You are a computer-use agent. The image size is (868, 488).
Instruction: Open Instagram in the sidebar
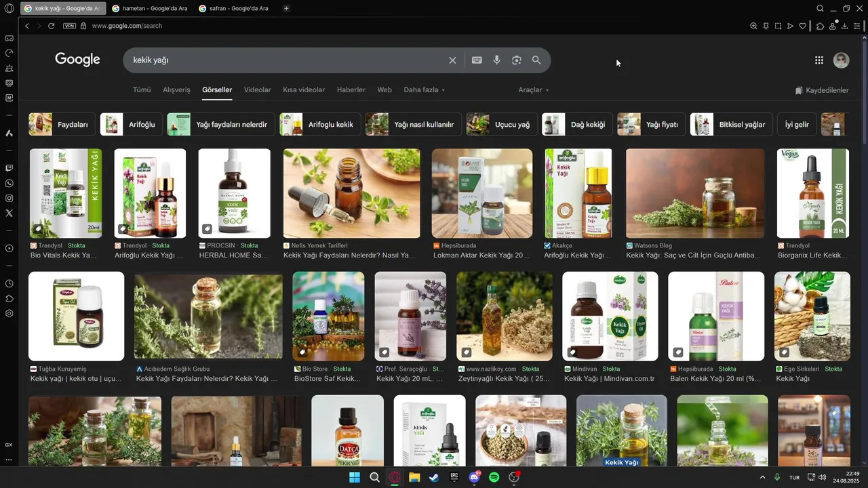[x=9, y=198]
